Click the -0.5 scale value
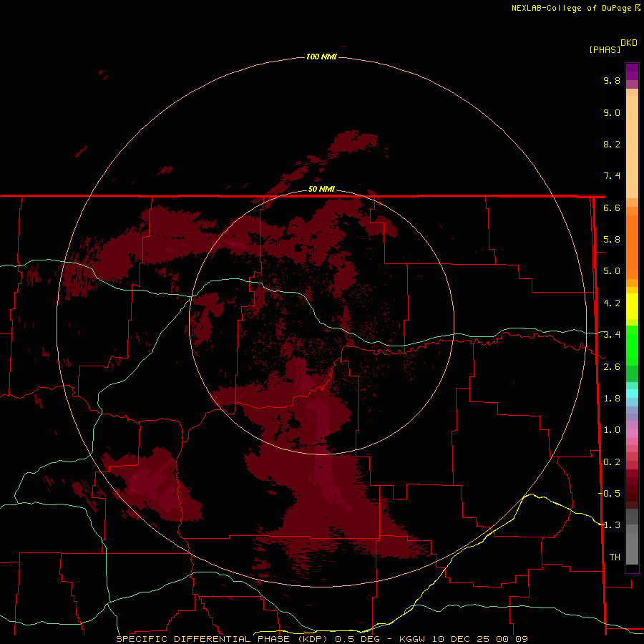The height and width of the screenshot is (644, 644). tap(609, 493)
